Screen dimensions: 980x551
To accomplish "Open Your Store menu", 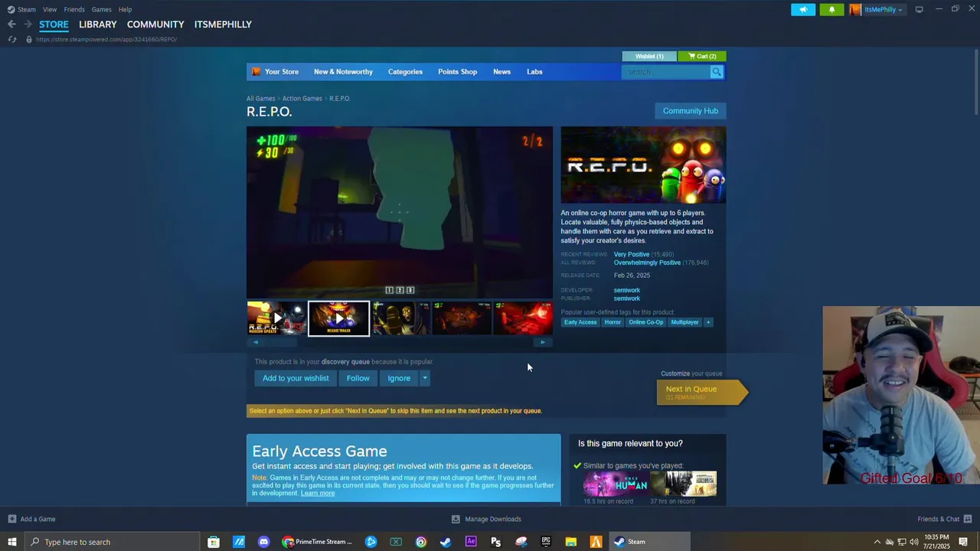I will (282, 72).
